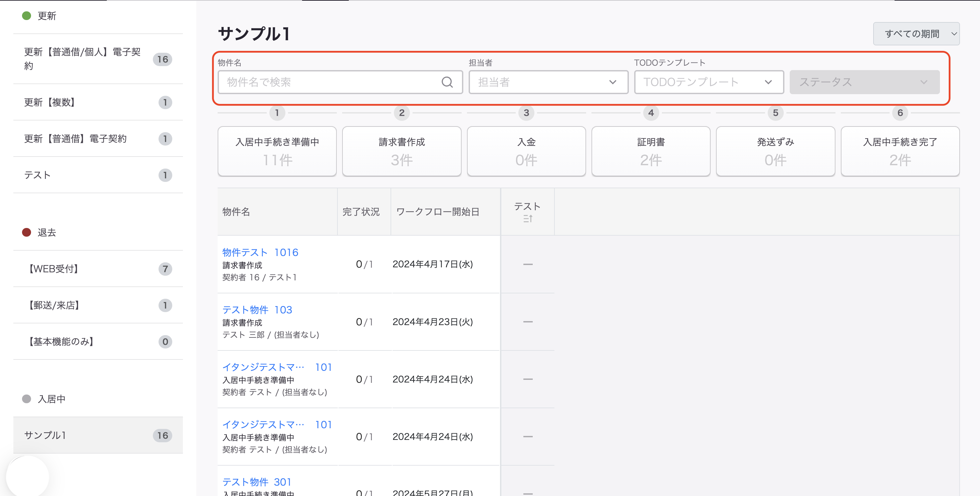Click the 退去 section heading in sidebar
The image size is (980, 496).
click(x=47, y=232)
